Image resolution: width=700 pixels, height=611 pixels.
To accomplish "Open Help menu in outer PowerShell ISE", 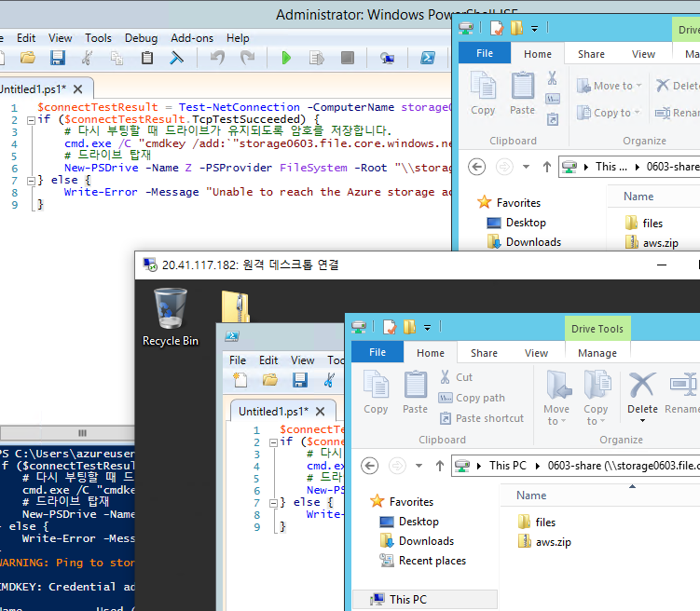I will [238, 38].
